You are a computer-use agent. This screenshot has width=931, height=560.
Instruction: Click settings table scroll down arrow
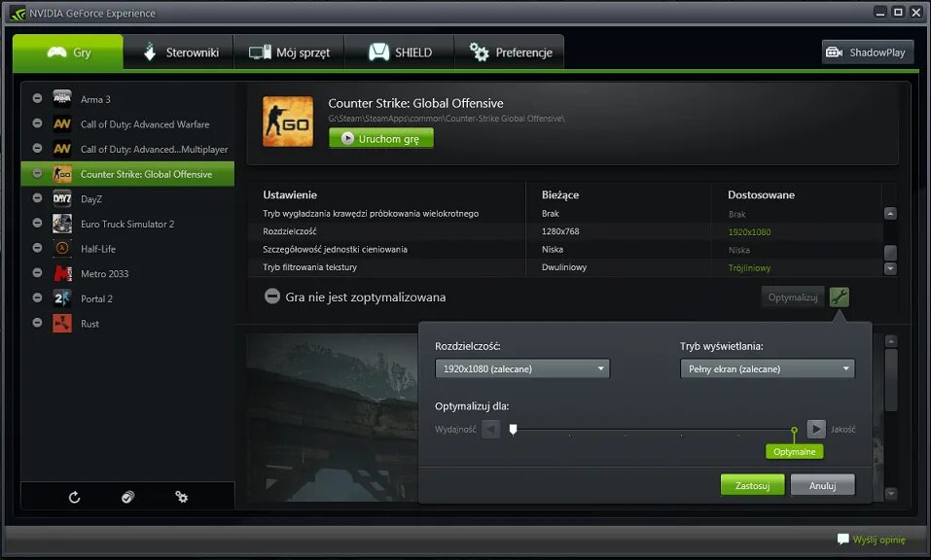pyautogui.click(x=890, y=268)
